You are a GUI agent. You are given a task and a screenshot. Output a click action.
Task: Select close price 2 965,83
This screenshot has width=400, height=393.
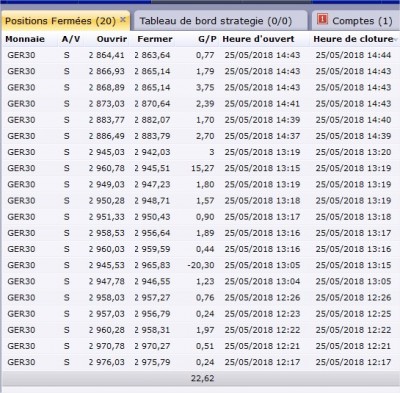pos(152,265)
